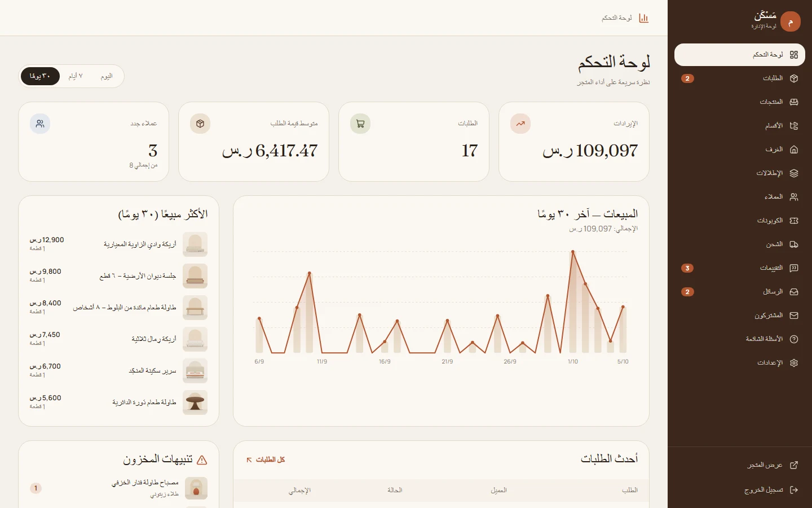The image size is (812, 508).
Task: Click متوسط قيمة الطلب box icon
Action: 200,124
